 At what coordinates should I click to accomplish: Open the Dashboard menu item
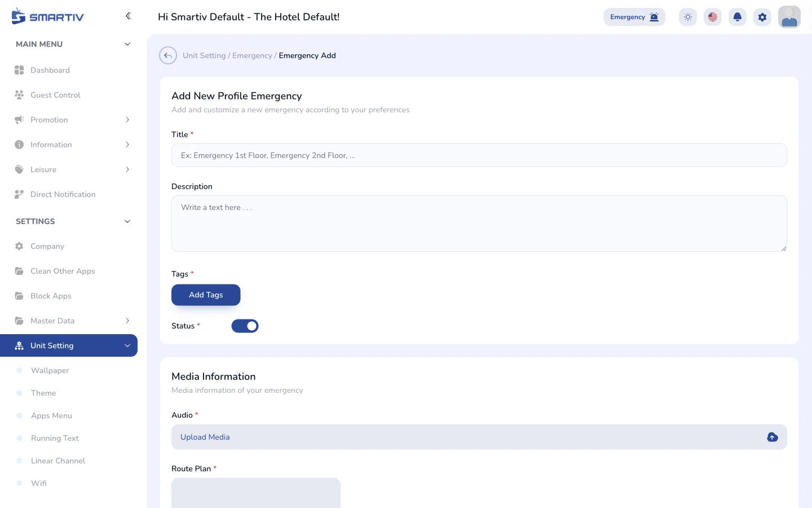[x=69, y=70]
